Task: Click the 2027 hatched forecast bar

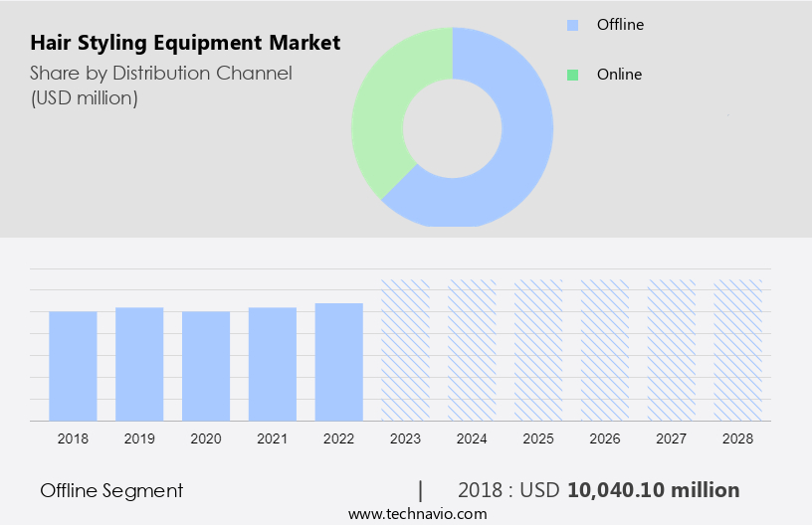Action: coord(671,350)
